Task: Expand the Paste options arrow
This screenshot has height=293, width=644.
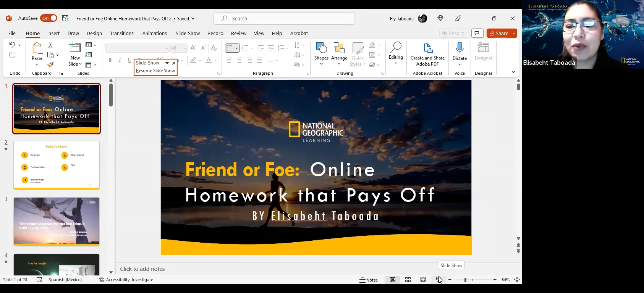Action: [x=37, y=64]
